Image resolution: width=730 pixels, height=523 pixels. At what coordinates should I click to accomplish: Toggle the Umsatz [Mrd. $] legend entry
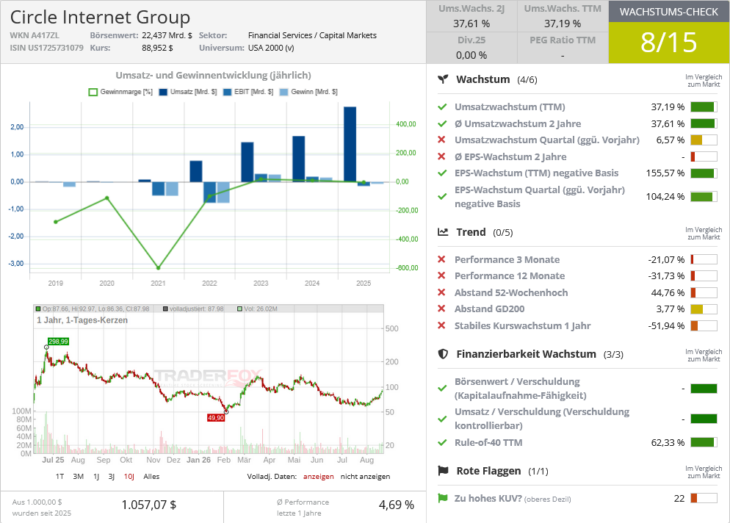click(x=188, y=92)
